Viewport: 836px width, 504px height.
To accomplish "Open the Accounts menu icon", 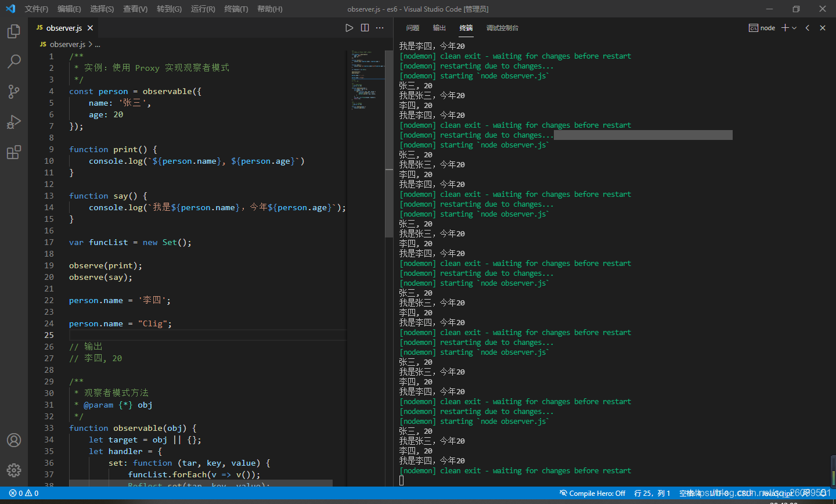I will 14,440.
